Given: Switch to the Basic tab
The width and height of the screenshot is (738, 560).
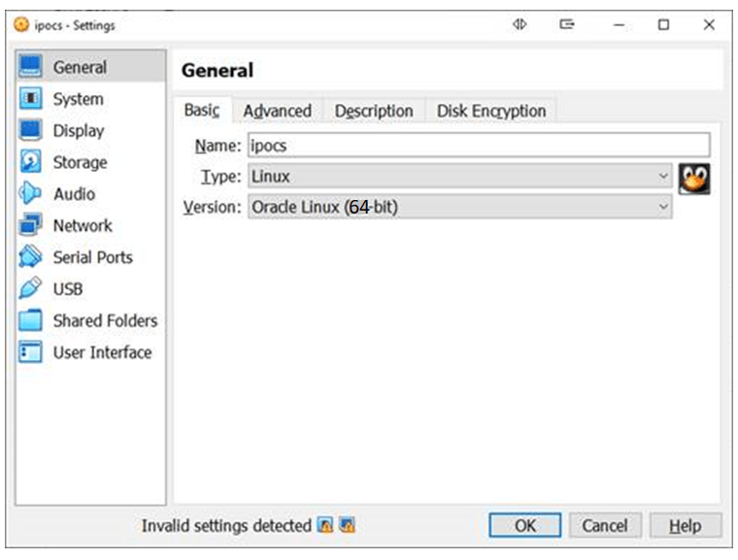Looking at the screenshot, I should pyautogui.click(x=202, y=110).
